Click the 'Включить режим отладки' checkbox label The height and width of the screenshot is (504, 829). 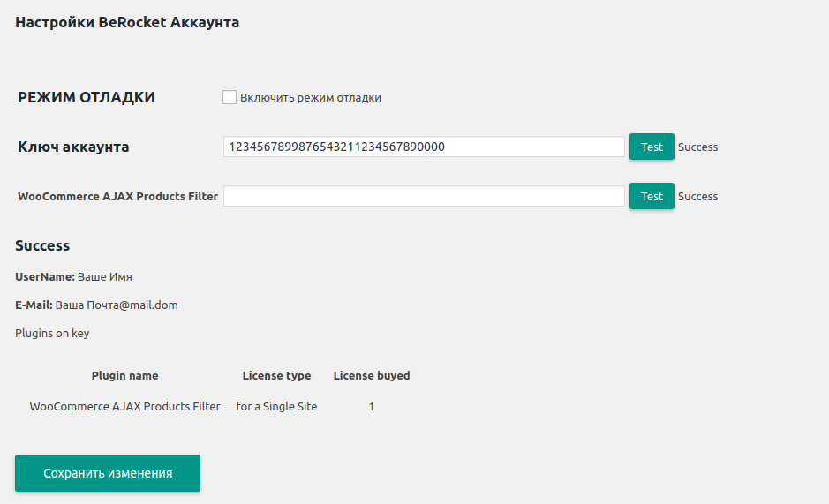(310, 98)
